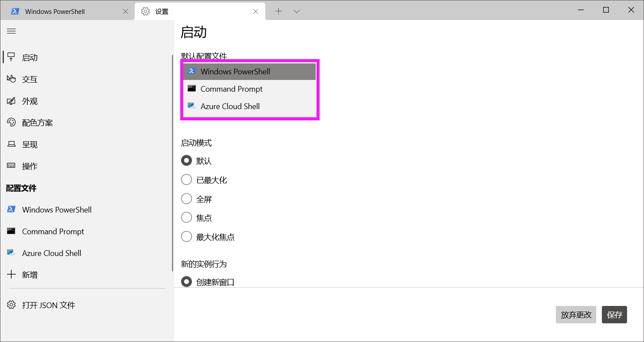This screenshot has height=342, width=644.
Task: Open the 外观 settings page
Action: coord(87,101)
